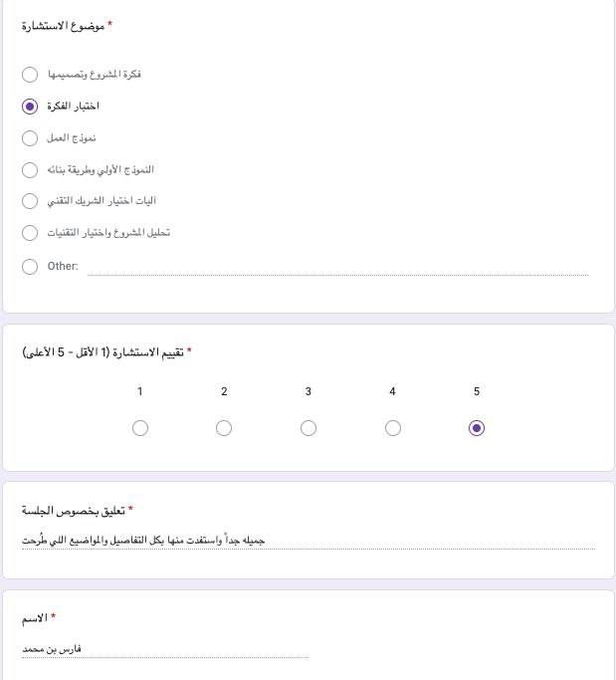
Task: Select 'اليات اختيار الشريك التقني' radio option
Action: point(30,201)
